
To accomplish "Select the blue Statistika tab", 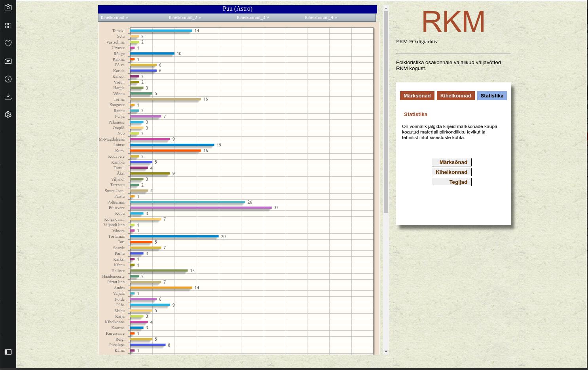I will (492, 96).
